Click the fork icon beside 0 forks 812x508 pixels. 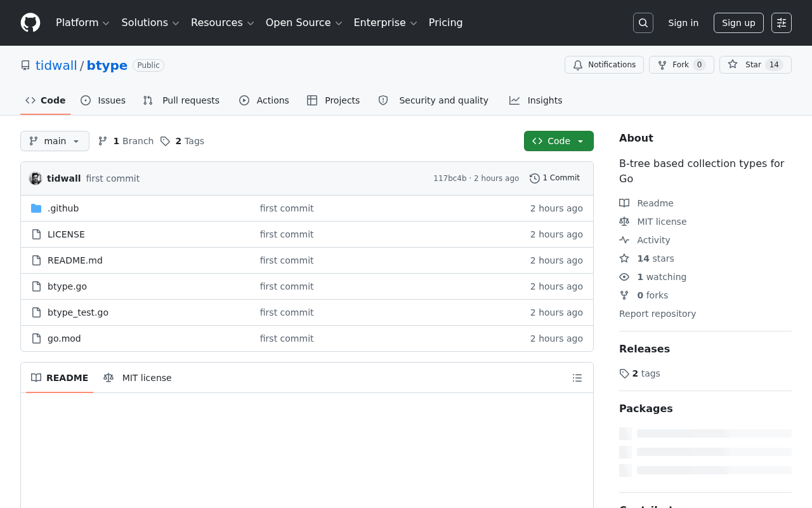[x=624, y=295]
